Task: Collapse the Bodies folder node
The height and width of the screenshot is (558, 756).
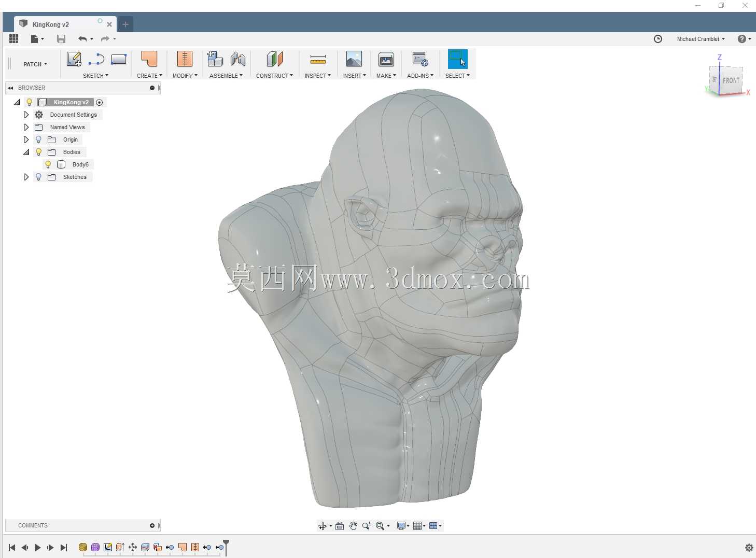Action: coord(26,152)
